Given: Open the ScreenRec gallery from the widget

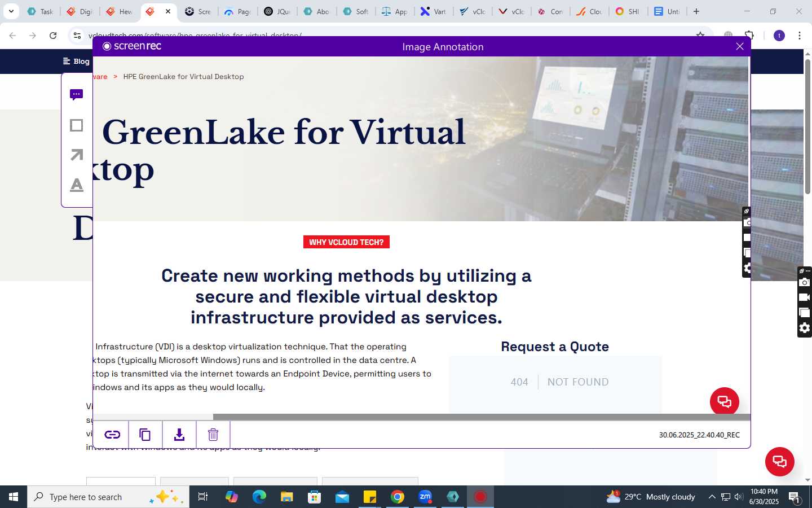Looking at the screenshot, I should (x=805, y=313).
